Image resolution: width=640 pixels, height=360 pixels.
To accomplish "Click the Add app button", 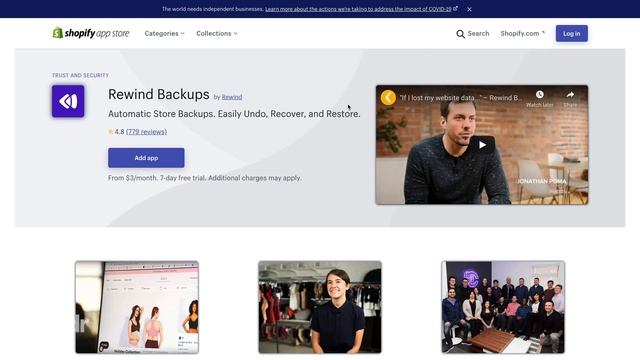I will (x=146, y=158).
